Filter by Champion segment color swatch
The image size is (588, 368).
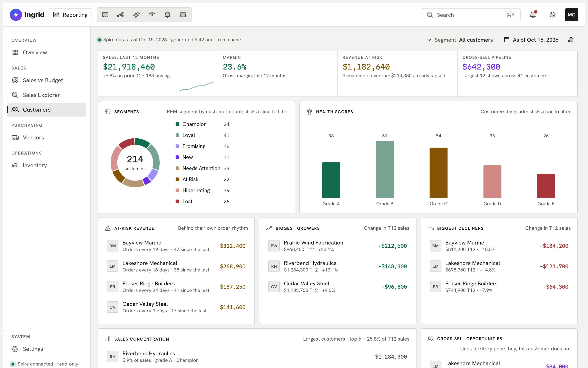pos(177,124)
